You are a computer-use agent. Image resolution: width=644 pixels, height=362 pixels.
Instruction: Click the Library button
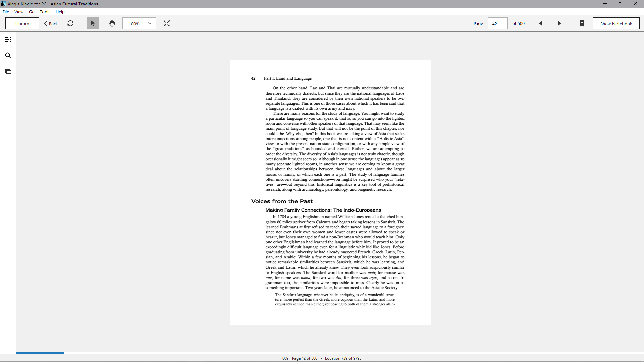(22, 23)
